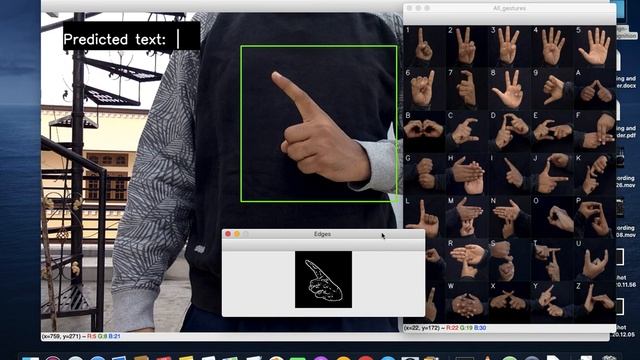Choose the letter B hand sign
Viewport: 640px width, 360px height.
pos(424,131)
